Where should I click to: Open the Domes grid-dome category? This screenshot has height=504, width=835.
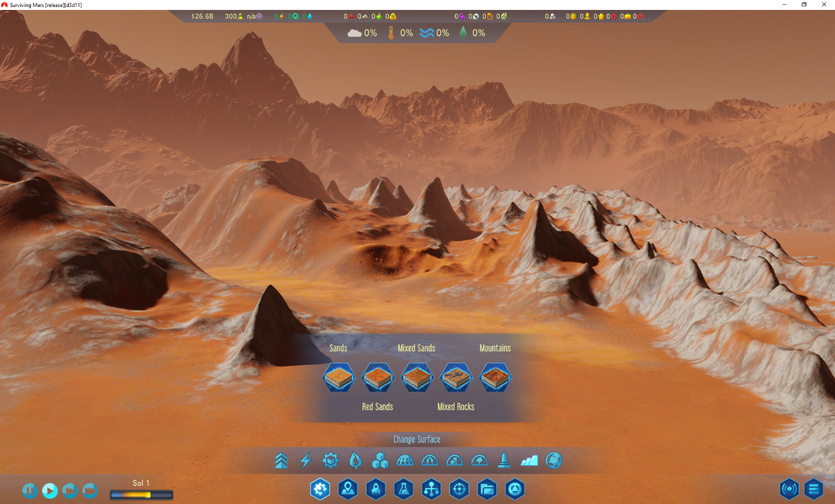(x=405, y=460)
